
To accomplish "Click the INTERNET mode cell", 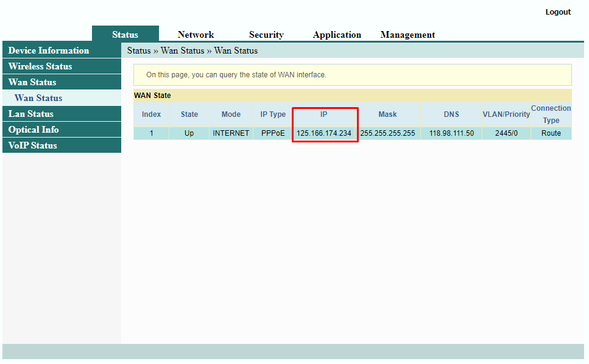I will click(x=231, y=133).
